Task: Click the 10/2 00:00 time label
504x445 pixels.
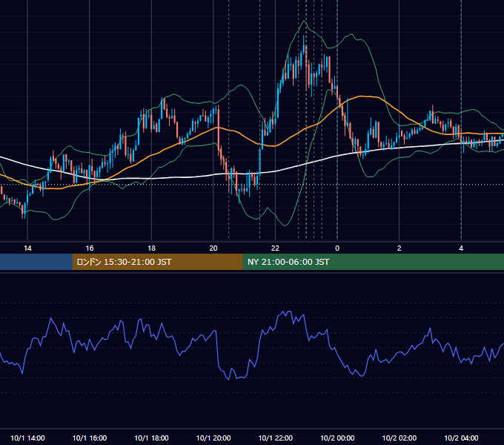Action: pyautogui.click(x=337, y=438)
